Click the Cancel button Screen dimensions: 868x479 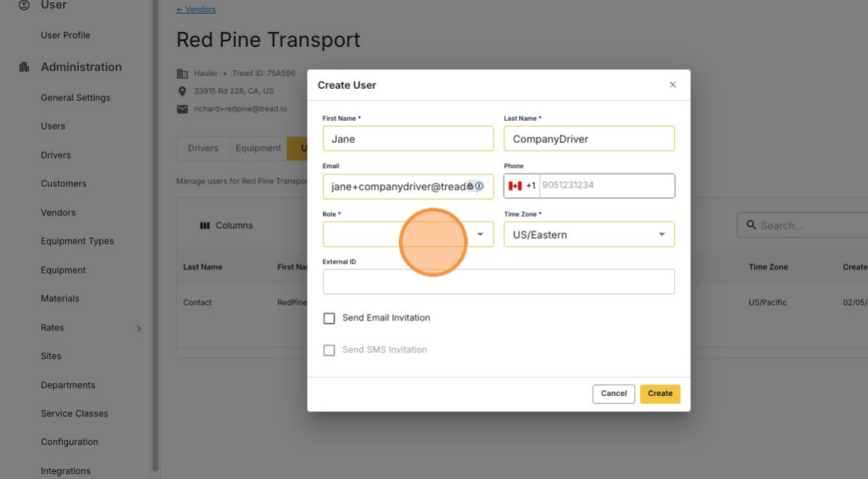[614, 394]
